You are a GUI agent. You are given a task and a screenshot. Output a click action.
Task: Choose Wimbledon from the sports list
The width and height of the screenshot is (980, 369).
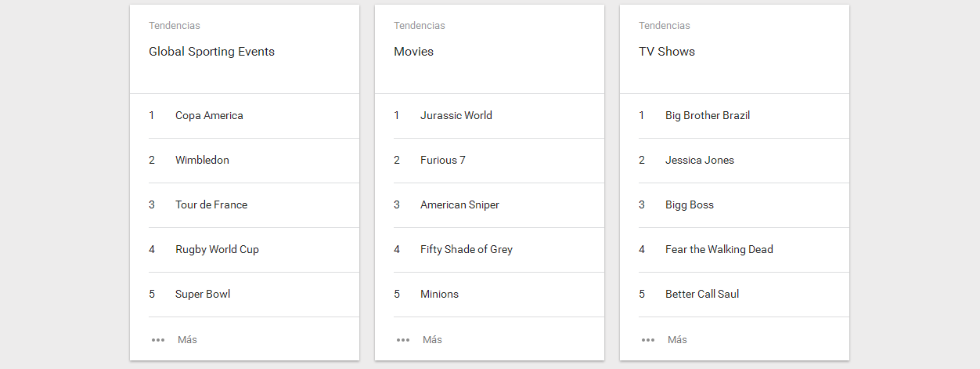[x=202, y=161]
